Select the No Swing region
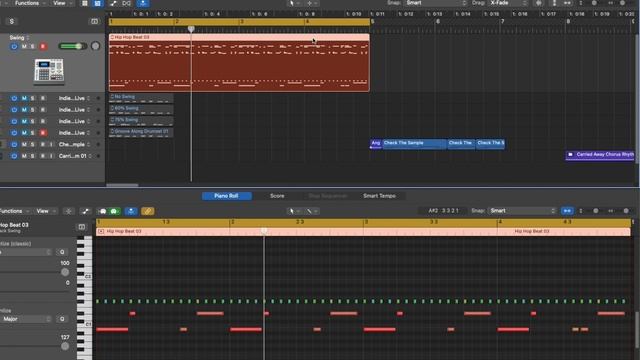This screenshot has width=640, height=360. click(x=141, y=98)
